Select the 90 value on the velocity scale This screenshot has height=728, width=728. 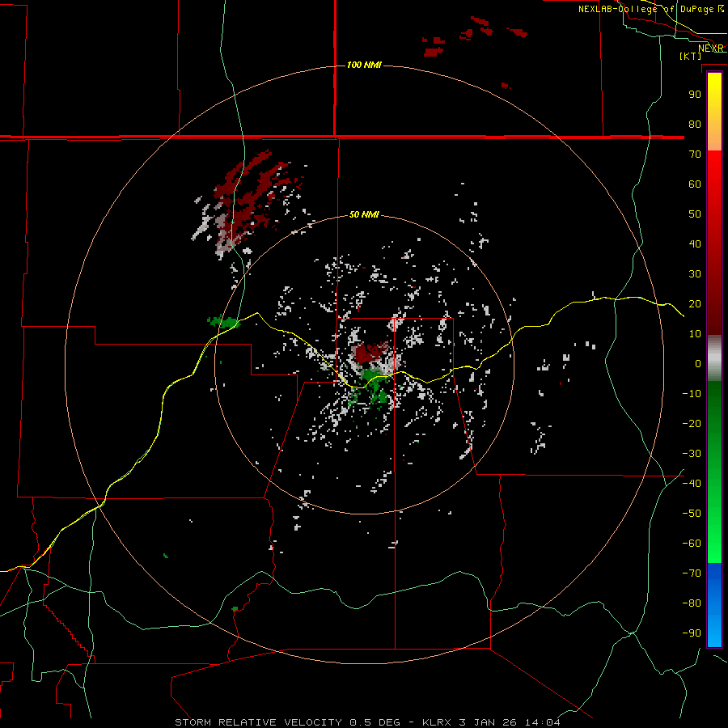coord(695,95)
